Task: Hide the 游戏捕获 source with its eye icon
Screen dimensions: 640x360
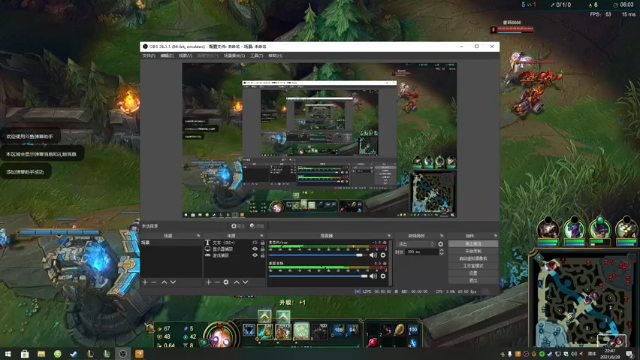Action: point(255,255)
